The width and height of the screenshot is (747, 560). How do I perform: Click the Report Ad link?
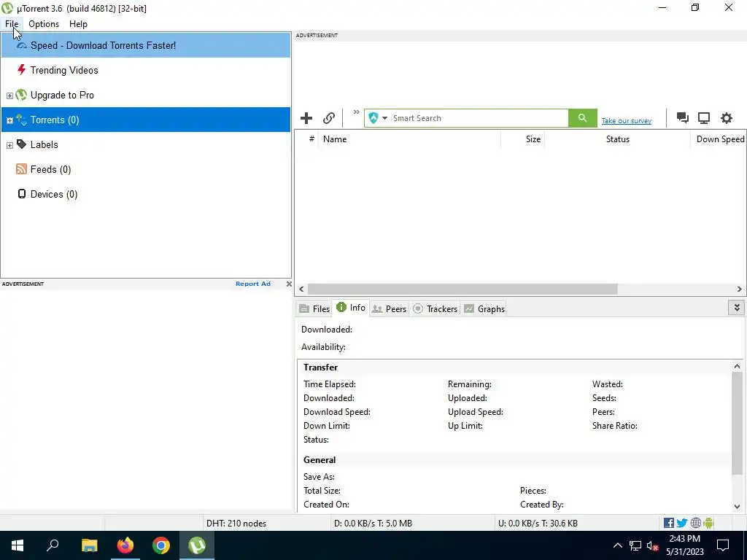coord(253,284)
